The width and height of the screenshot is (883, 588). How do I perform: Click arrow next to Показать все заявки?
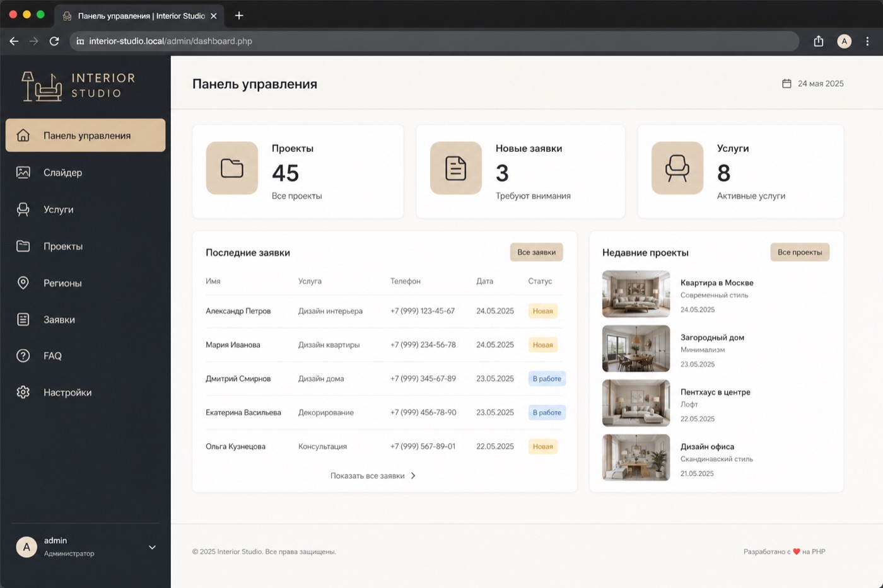[413, 476]
